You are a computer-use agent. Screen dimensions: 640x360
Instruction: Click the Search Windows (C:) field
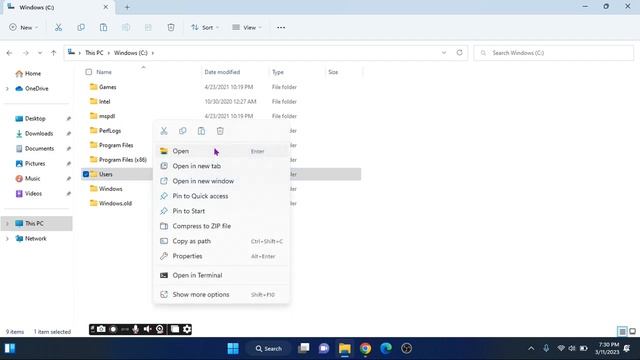[x=553, y=53]
